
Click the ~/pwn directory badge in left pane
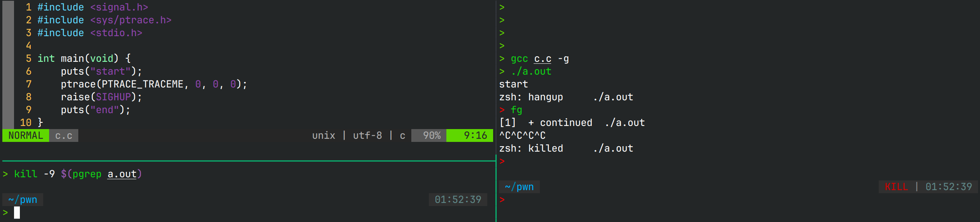point(23,200)
